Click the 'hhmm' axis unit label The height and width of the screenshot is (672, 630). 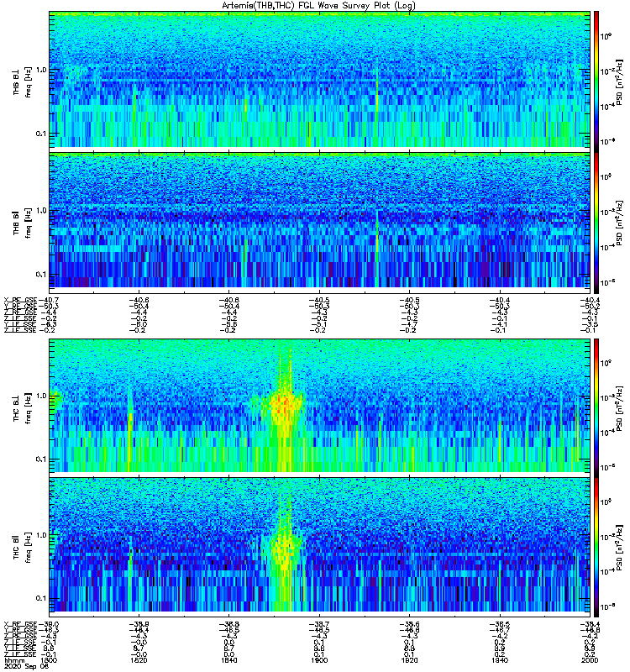(x=14, y=660)
